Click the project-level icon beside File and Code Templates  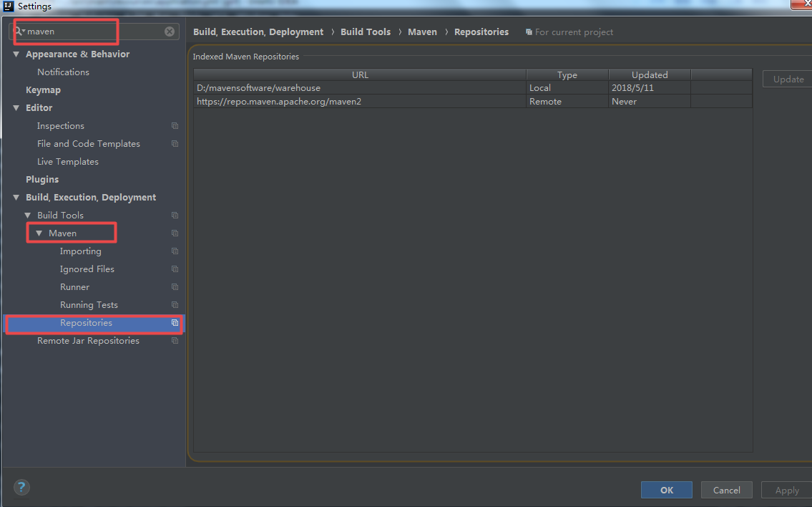pyautogui.click(x=175, y=144)
